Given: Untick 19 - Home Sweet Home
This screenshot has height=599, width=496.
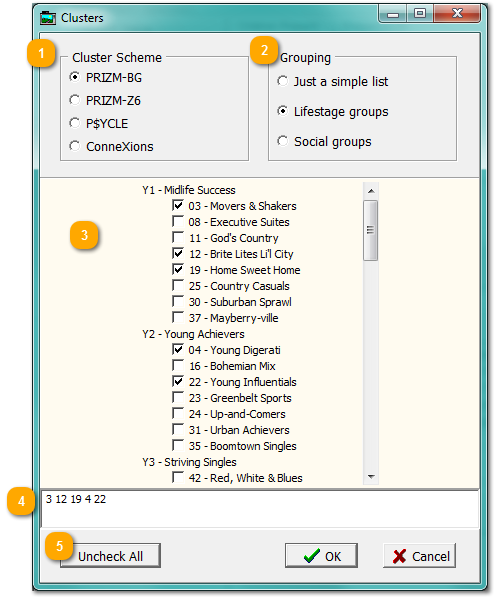Looking at the screenshot, I should tap(178, 270).
